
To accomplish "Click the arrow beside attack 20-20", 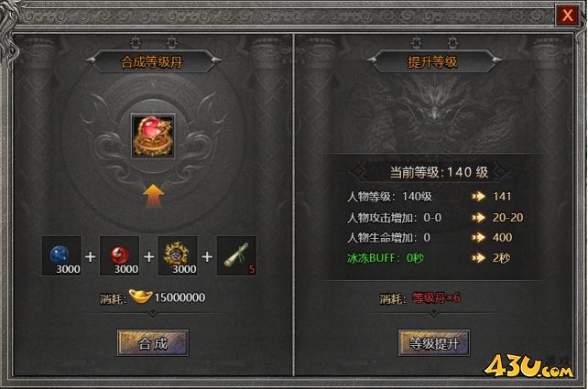I will tap(478, 217).
